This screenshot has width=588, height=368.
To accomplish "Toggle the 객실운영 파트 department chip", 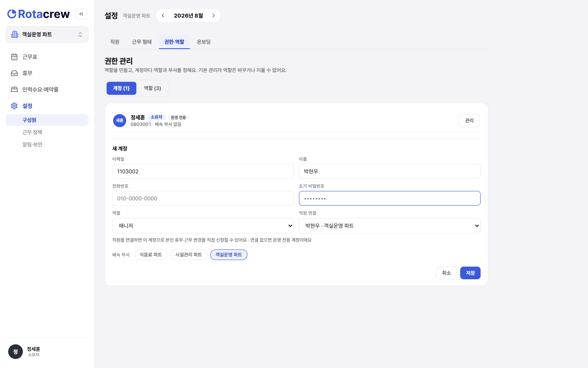I will coord(229,255).
